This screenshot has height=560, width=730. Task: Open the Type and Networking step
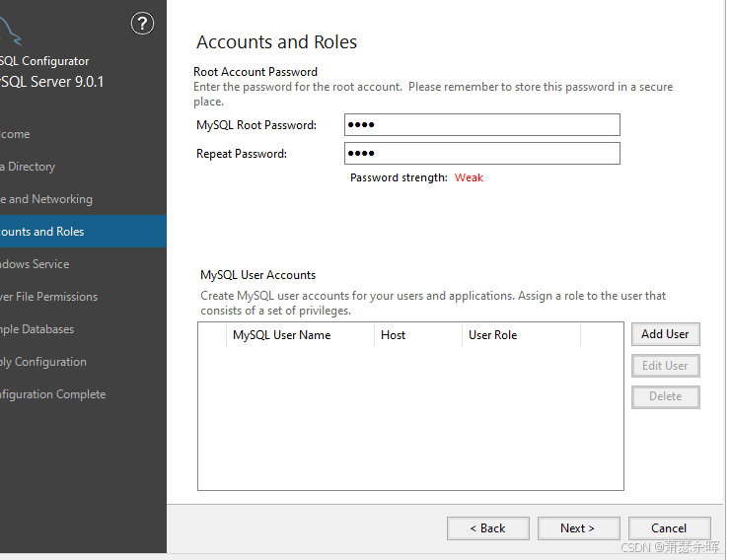point(46,199)
